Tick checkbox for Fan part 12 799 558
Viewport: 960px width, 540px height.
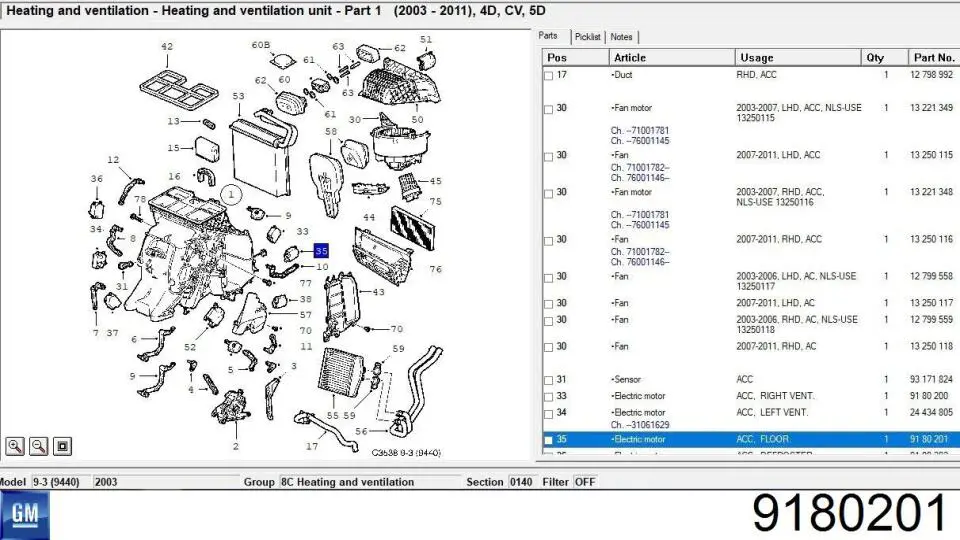(x=549, y=277)
